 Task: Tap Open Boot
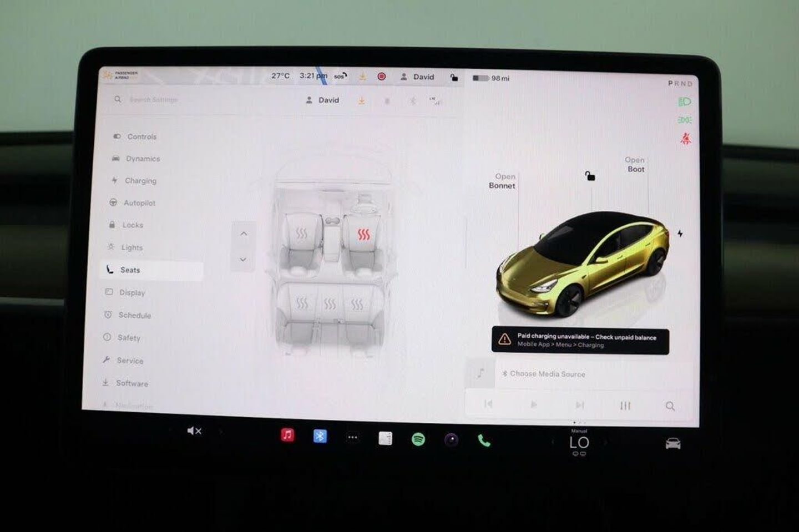pyautogui.click(x=635, y=164)
